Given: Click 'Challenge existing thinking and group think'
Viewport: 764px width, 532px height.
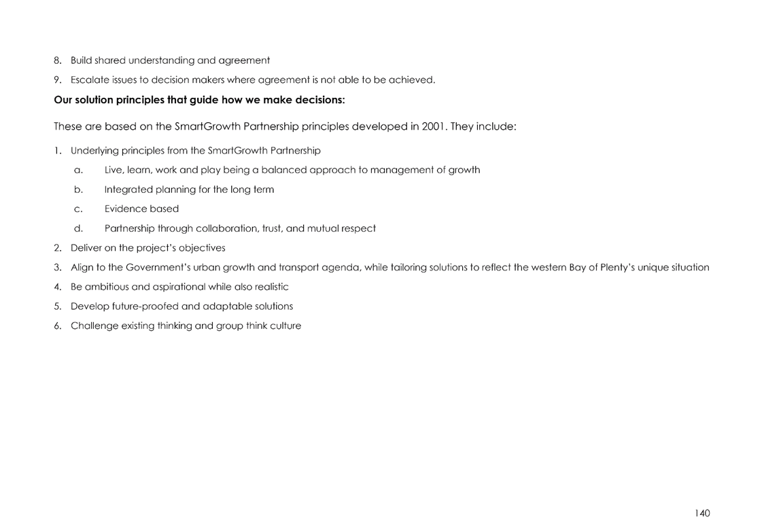Looking at the screenshot, I should pyautogui.click(x=186, y=326).
